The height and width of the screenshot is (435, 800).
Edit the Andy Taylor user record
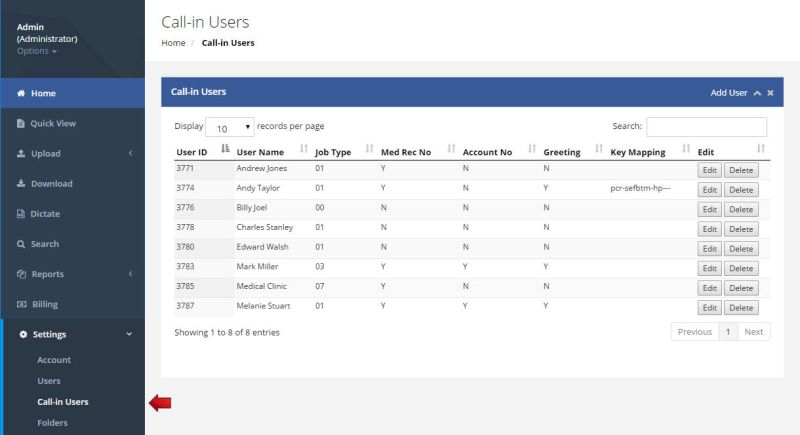[709, 189]
